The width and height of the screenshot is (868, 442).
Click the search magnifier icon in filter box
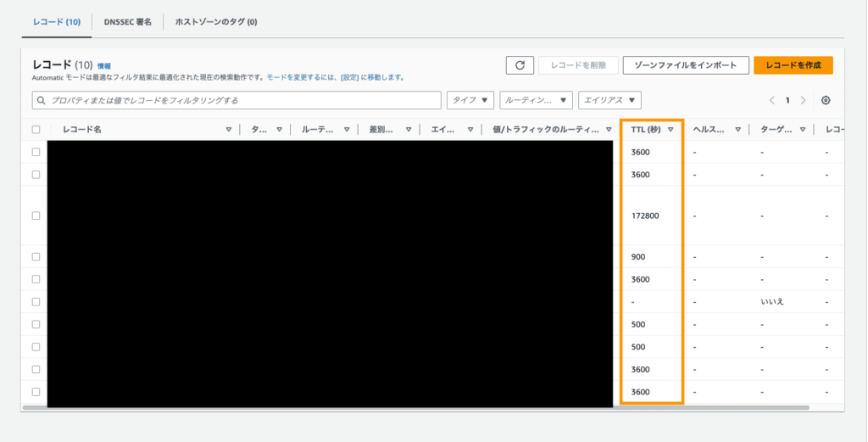42,100
